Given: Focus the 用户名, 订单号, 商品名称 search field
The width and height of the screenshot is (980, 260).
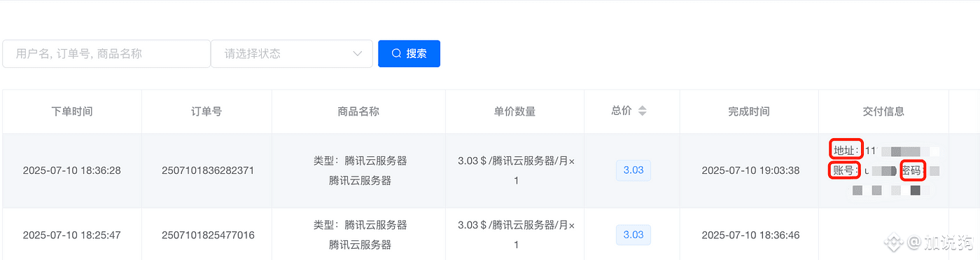Looking at the screenshot, I should (106, 53).
